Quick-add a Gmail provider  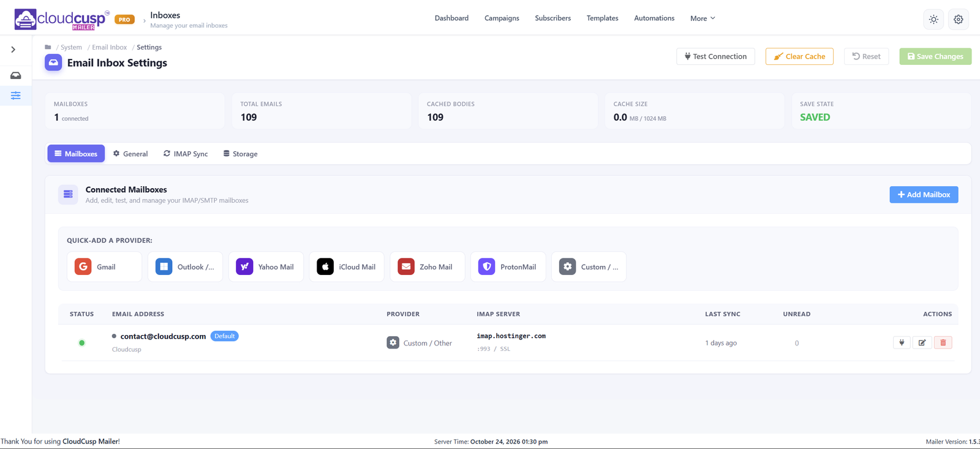[104, 267]
